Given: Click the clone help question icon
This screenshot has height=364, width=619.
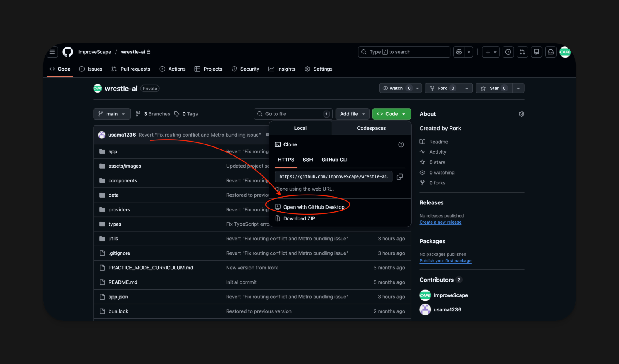Looking at the screenshot, I should point(401,144).
